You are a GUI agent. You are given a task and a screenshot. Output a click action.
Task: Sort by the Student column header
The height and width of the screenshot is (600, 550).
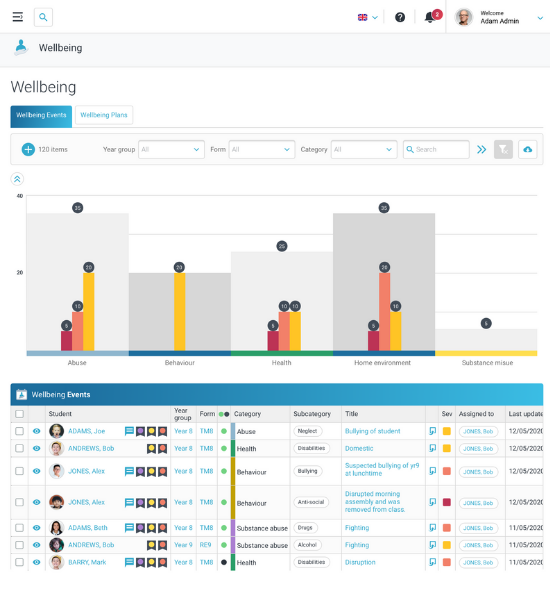(60, 414)
